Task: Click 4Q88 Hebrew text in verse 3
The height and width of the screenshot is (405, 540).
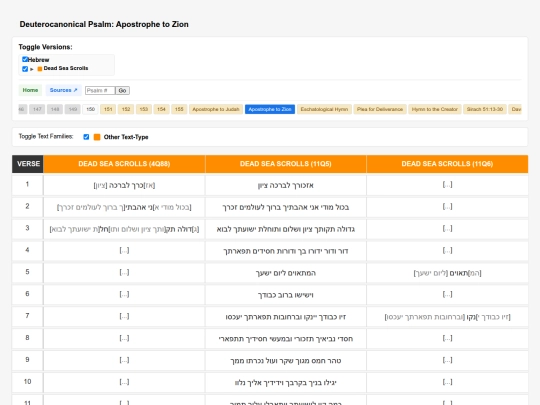Action: (124, 229)
